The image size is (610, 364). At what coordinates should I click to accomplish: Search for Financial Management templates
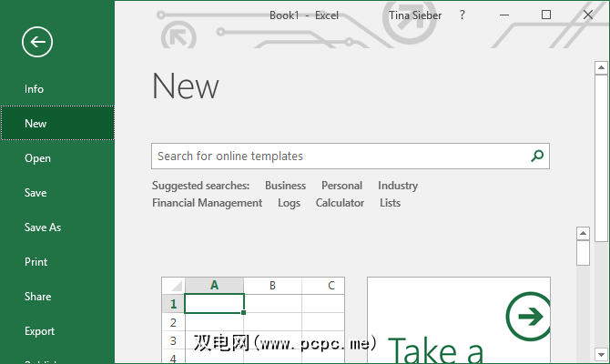point(207,203)
